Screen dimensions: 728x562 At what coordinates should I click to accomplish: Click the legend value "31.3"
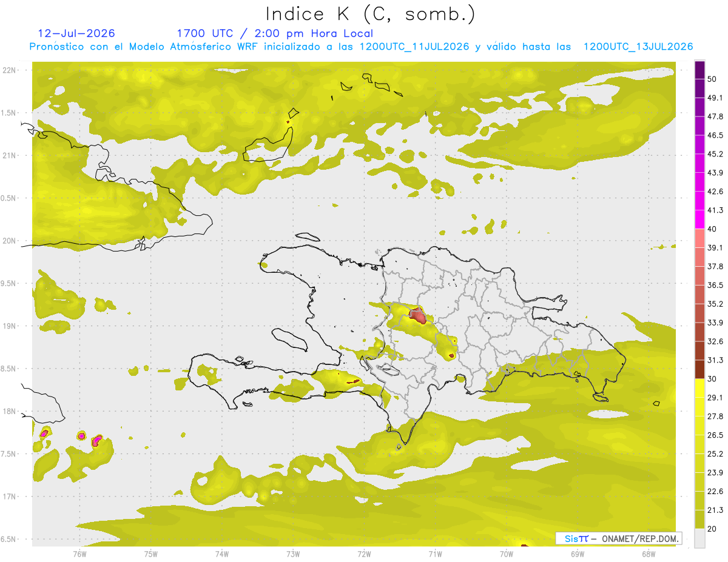pyautogui.click(x=715, y=360)
